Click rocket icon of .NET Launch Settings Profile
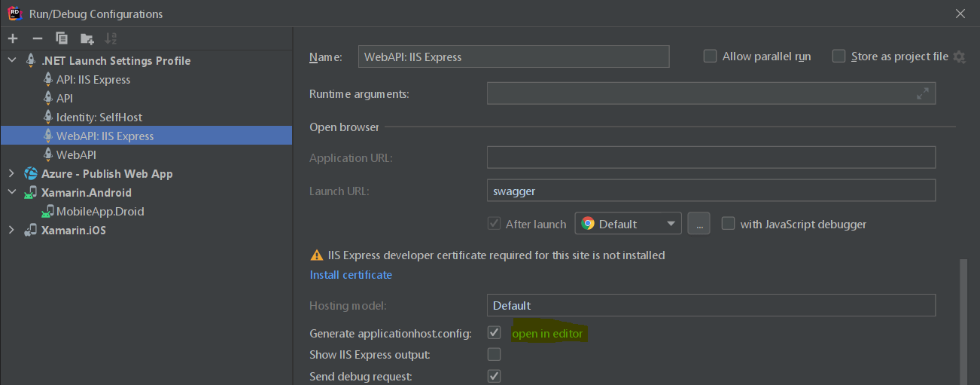Viewport: 980px width, 385px height. [x=31, y=60]
